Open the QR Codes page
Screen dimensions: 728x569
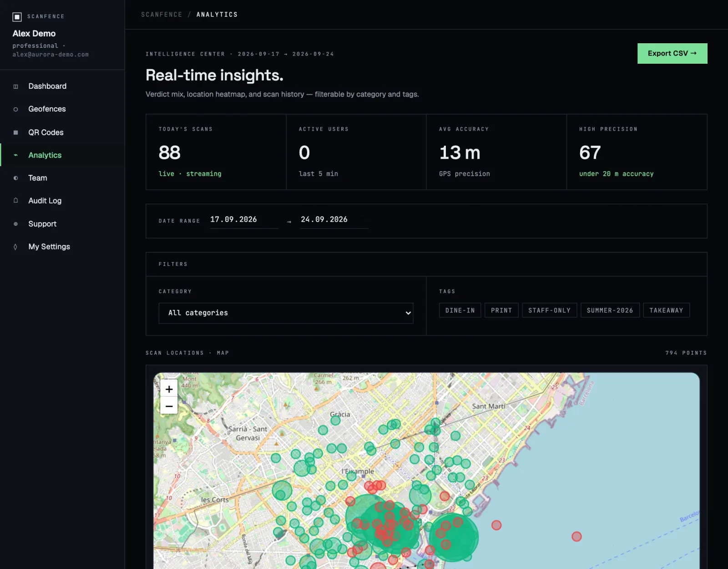tap(62, 132)
